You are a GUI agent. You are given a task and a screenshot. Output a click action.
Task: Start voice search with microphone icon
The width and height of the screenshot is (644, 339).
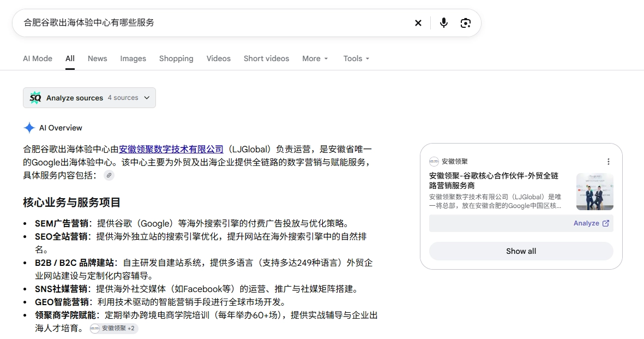443,23
